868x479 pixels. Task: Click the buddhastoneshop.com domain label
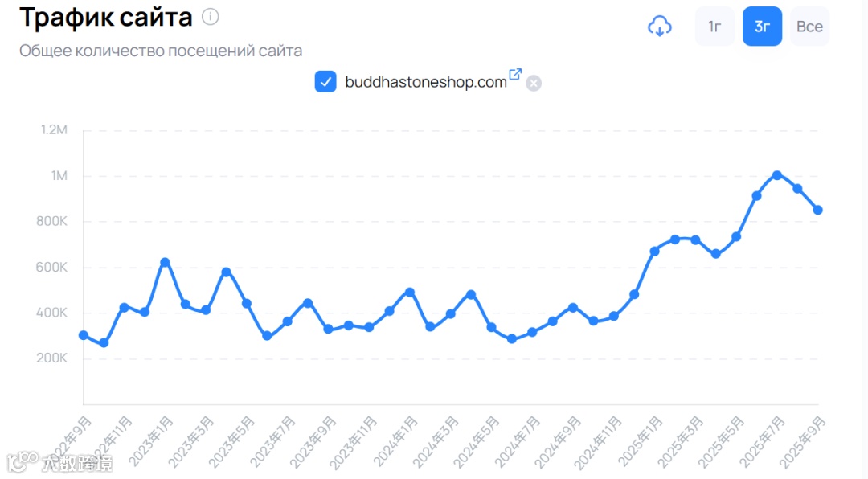[x=426, y=82]
